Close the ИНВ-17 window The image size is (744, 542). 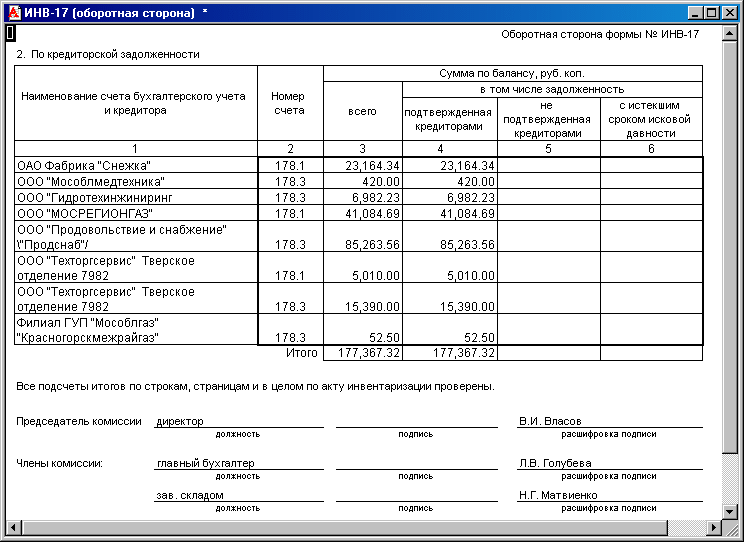coord(729,13)
